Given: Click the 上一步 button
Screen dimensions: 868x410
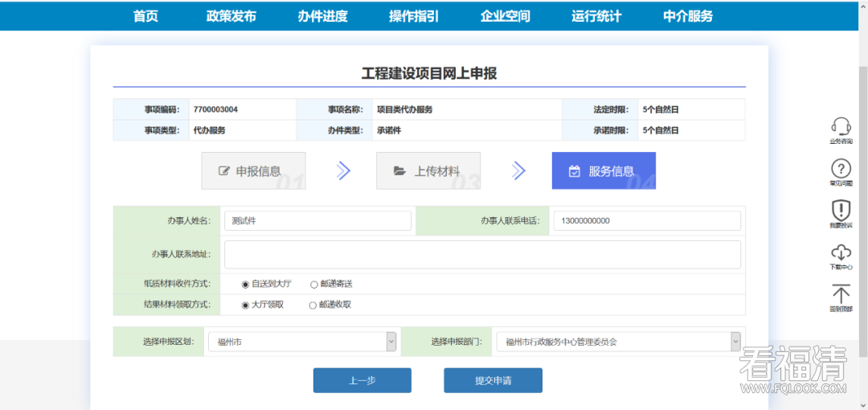Looking at the screenshot, I should (x=362, y=380).
